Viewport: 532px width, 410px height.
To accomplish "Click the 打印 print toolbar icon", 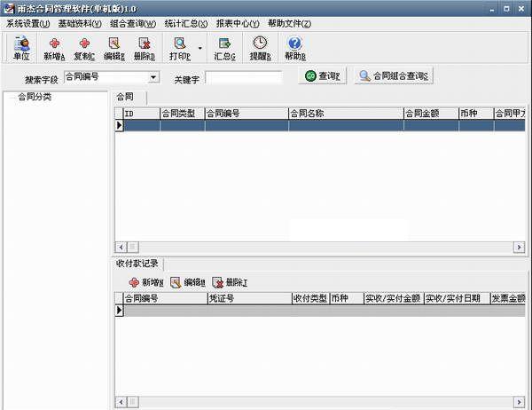I will (x=180, y=47).
